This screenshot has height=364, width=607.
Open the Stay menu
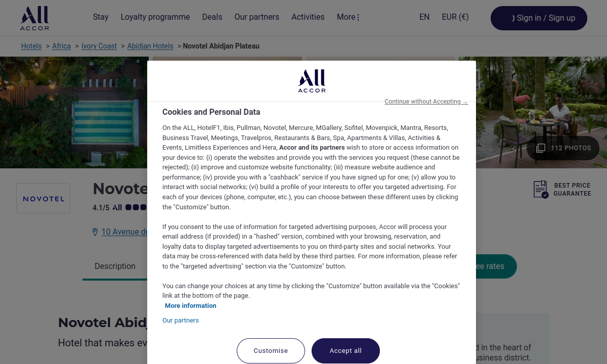[x=101, y=17]
